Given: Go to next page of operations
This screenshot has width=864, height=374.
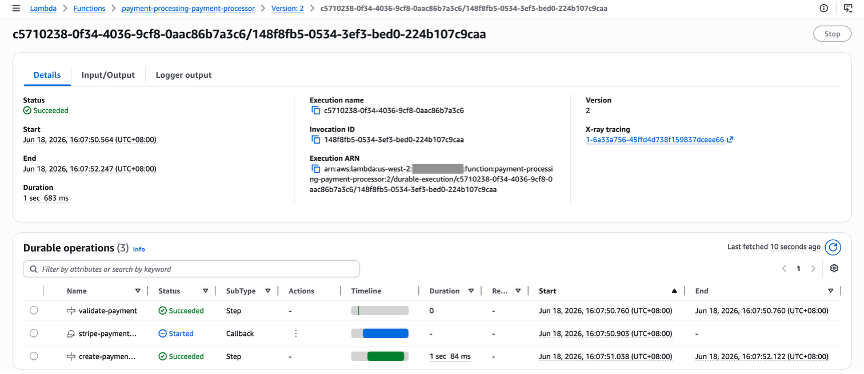Looking at the screenshot, I should tap(813, 269).
